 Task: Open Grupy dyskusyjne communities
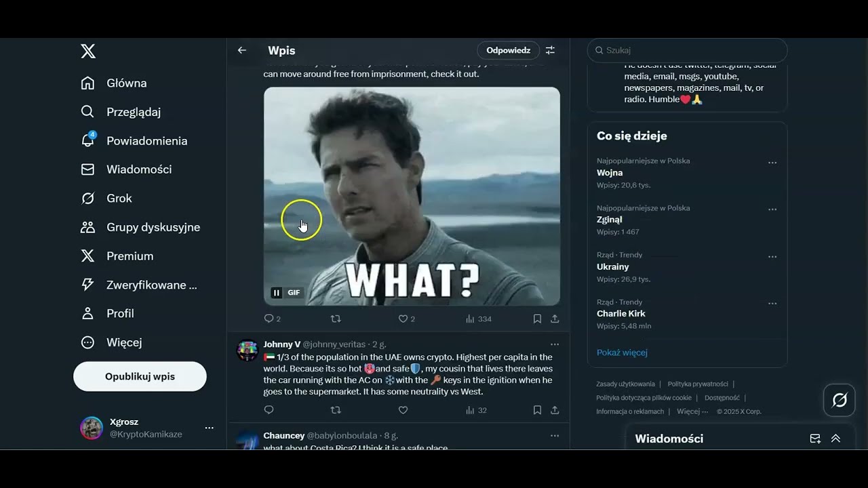coord(140,227)
